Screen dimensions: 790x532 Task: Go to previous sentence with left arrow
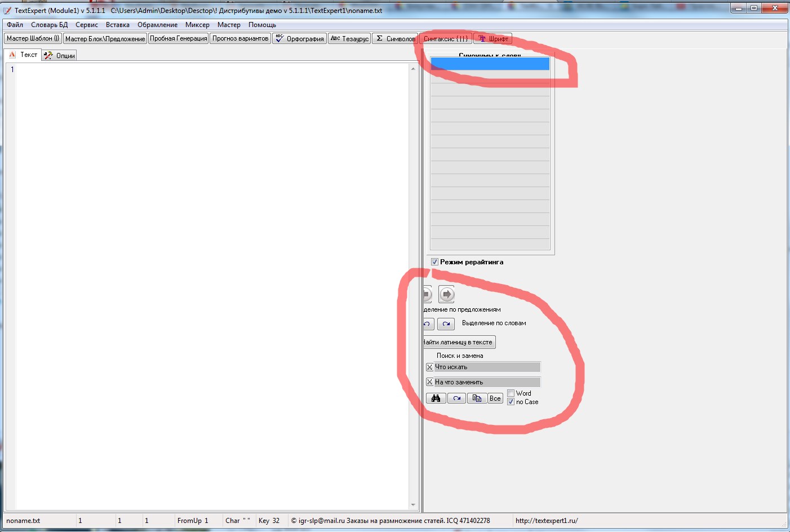(427, 294)
